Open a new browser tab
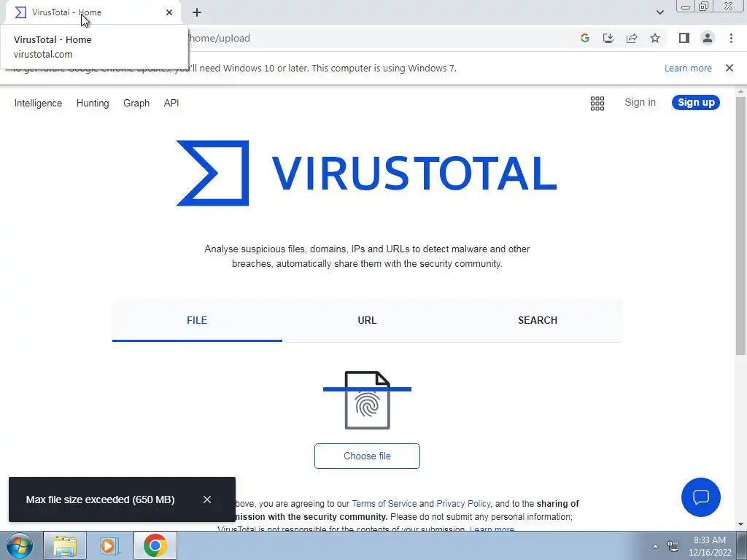The height and width of the screenshot is (560, 747). tap(197, 12)
